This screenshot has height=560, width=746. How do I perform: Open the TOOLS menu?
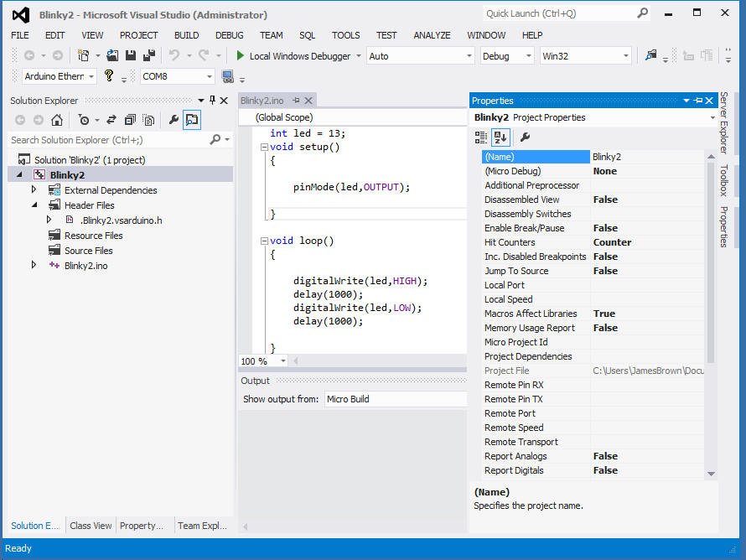click(x=346, y=35)
